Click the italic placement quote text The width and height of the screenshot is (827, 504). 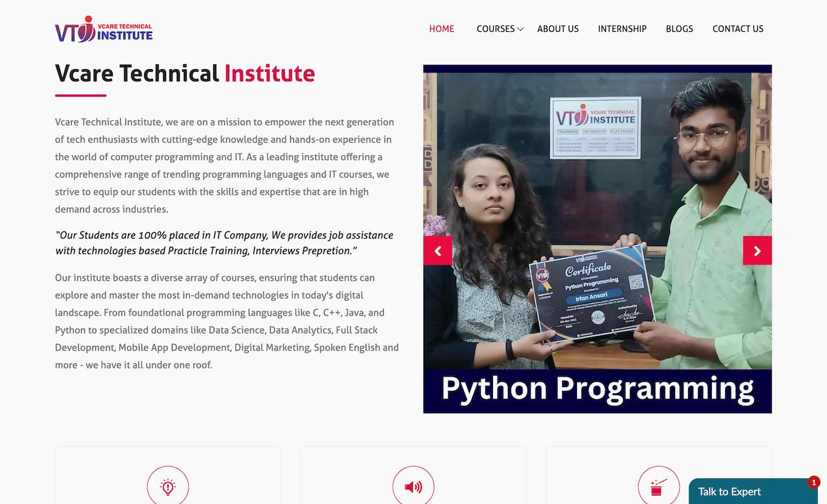[224, 243]
